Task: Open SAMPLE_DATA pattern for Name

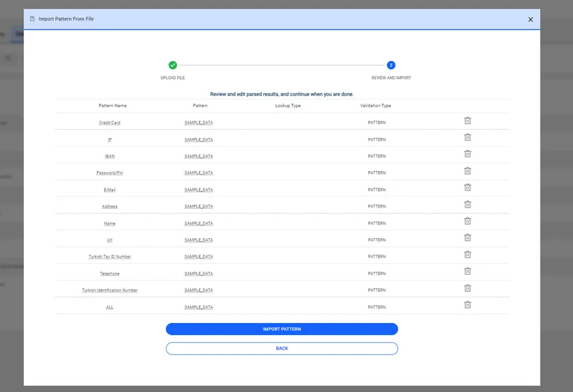Action: (x=198, y=224)
